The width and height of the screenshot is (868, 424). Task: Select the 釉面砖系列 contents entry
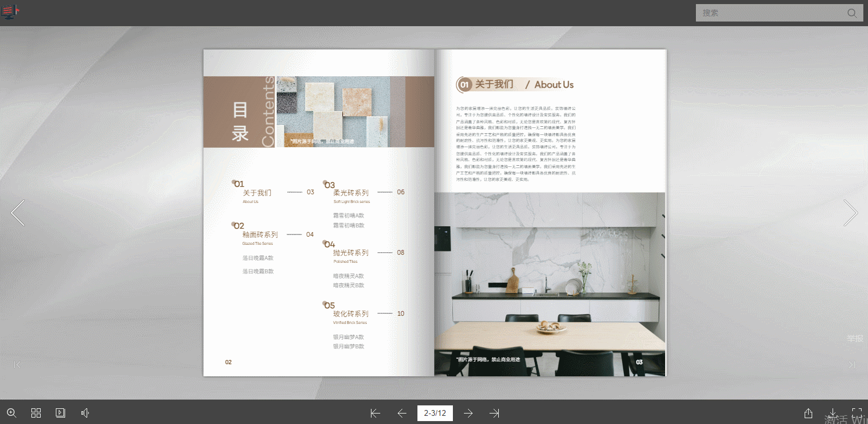coord(260,235)
